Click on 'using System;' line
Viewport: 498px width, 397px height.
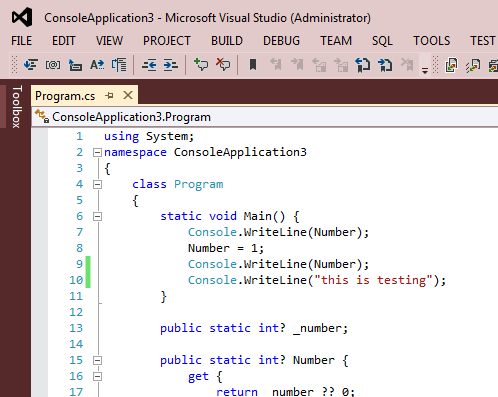pyautogui.click(x=149, y=136)
